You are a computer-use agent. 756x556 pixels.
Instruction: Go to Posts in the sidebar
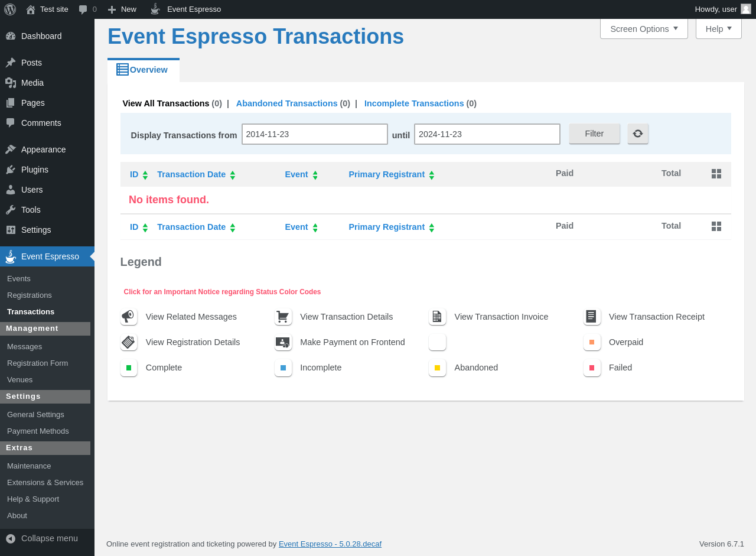pos(47,63)
